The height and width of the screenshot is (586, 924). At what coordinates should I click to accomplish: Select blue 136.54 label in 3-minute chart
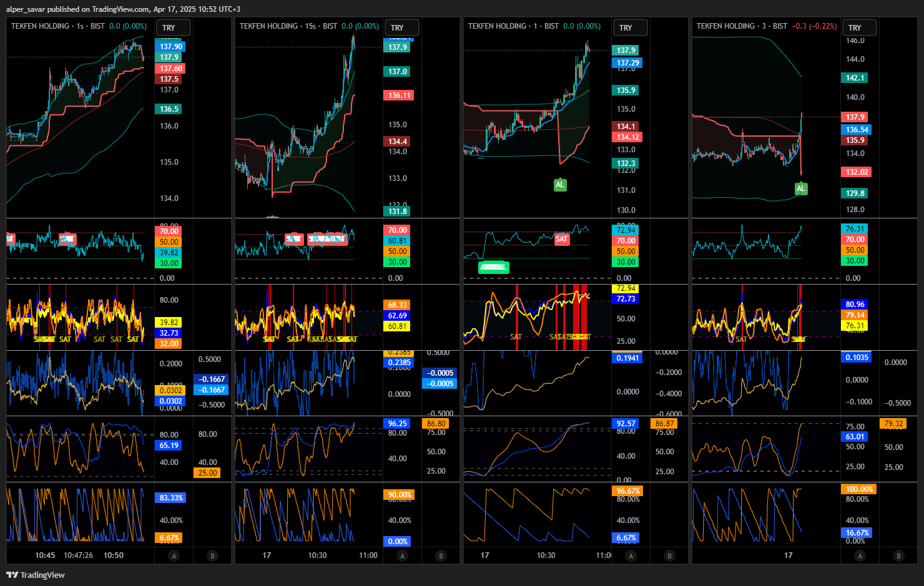[857, 130]
